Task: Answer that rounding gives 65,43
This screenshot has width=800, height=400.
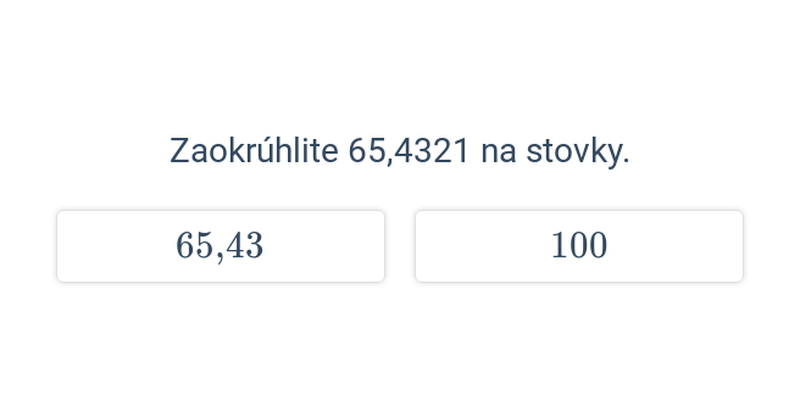Action: 220,246
